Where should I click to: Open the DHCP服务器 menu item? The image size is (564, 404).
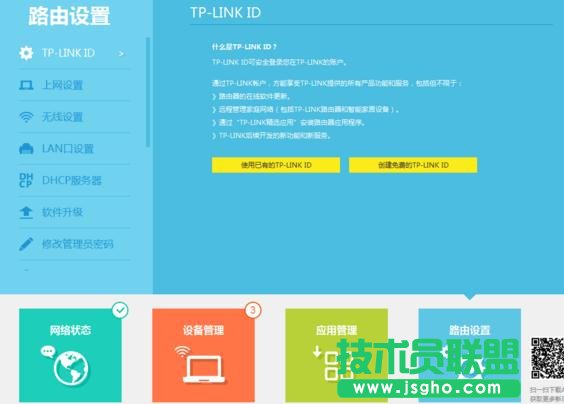click(74, 180)
